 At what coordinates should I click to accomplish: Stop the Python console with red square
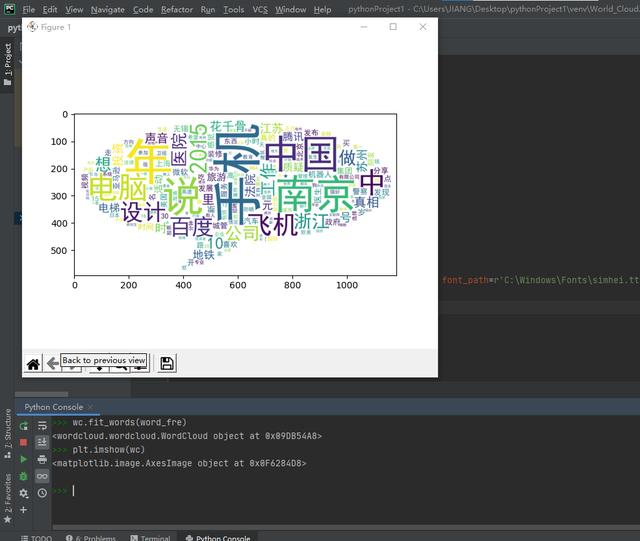24,443
